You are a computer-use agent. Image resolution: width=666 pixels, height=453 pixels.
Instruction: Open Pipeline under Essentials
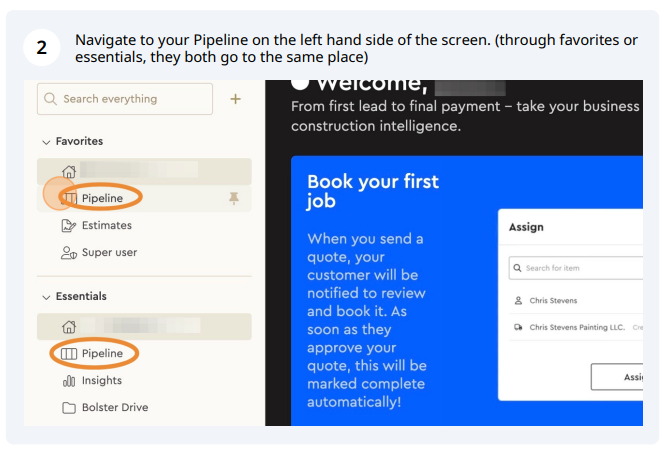point(94,353)
